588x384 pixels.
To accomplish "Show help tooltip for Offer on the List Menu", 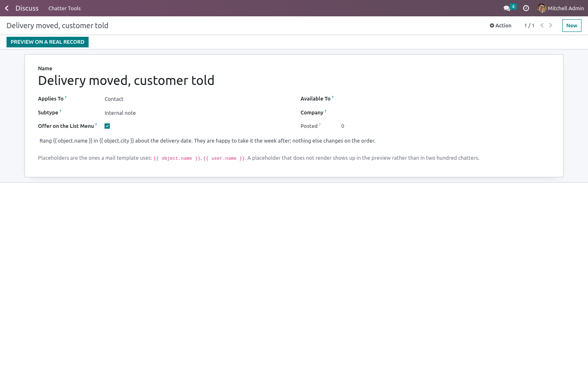I will (x=96, y=125).
